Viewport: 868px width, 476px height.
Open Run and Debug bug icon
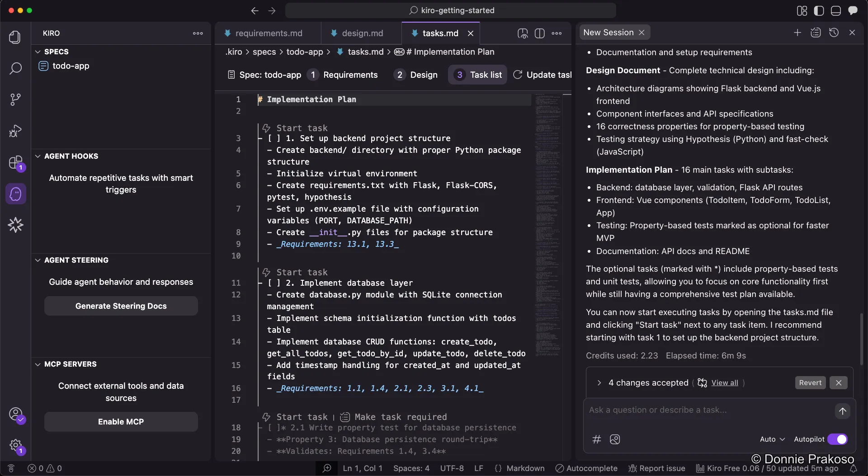[x=15, y=131]
